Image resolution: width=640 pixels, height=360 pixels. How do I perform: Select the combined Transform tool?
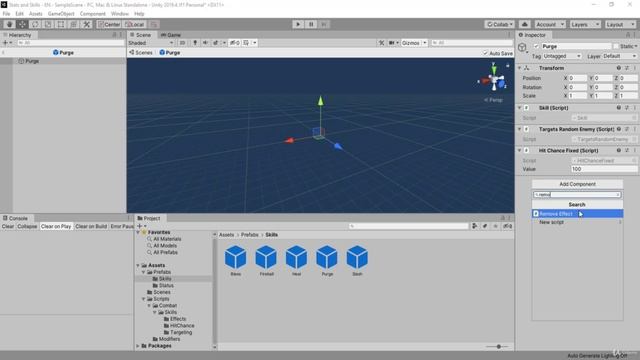[73, 24]
